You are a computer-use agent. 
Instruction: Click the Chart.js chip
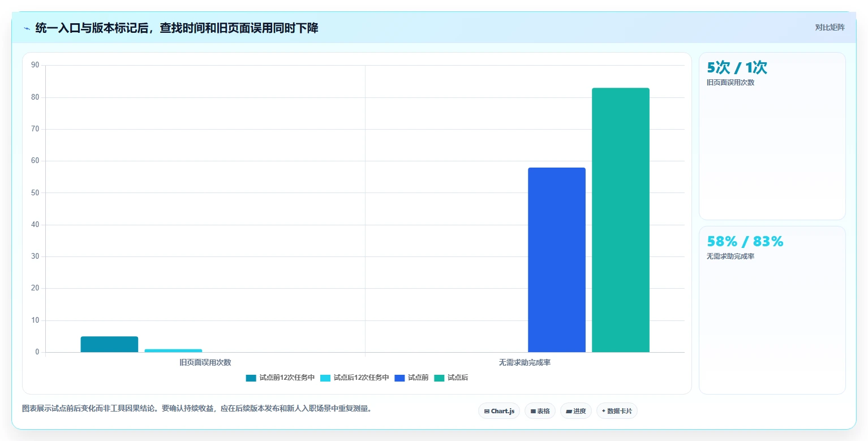point(499,411)
